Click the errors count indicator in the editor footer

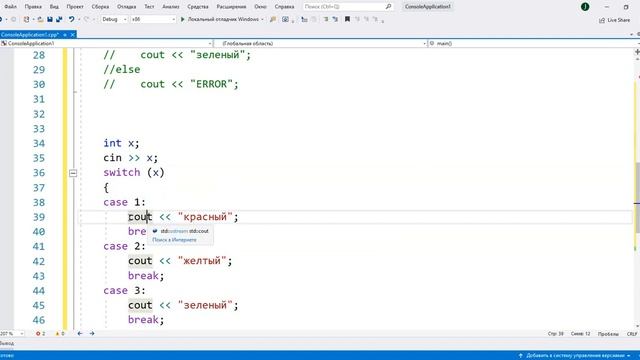click(x=40, y=333)
